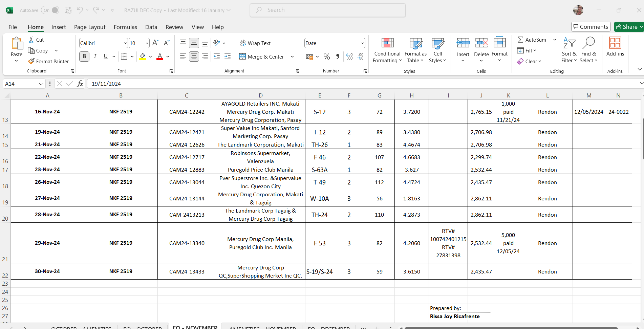Toggle Wrap Text

[x=255, y=43]
